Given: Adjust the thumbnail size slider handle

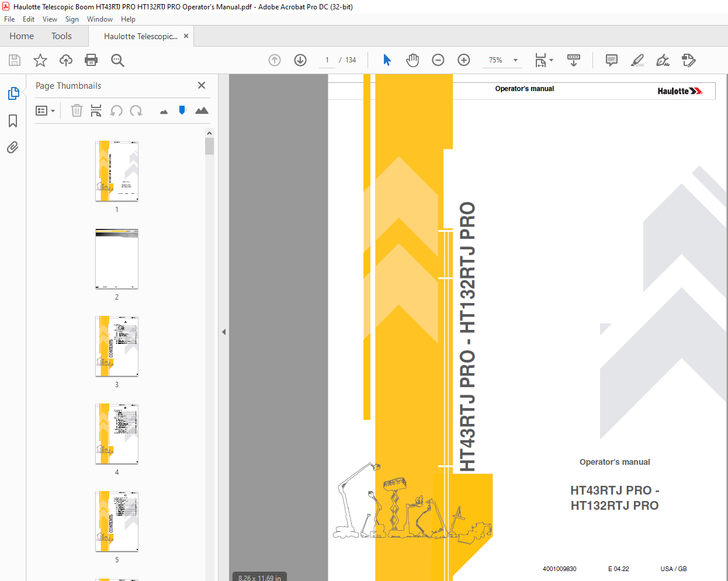Looking at the screenshot, I should pos(182,110).
